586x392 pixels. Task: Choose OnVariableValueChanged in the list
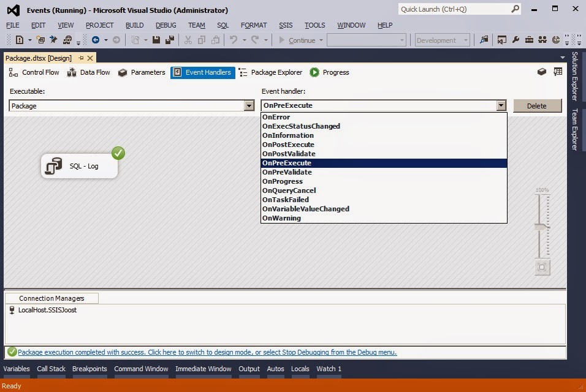pyautogui.click(x=384, y=209)
